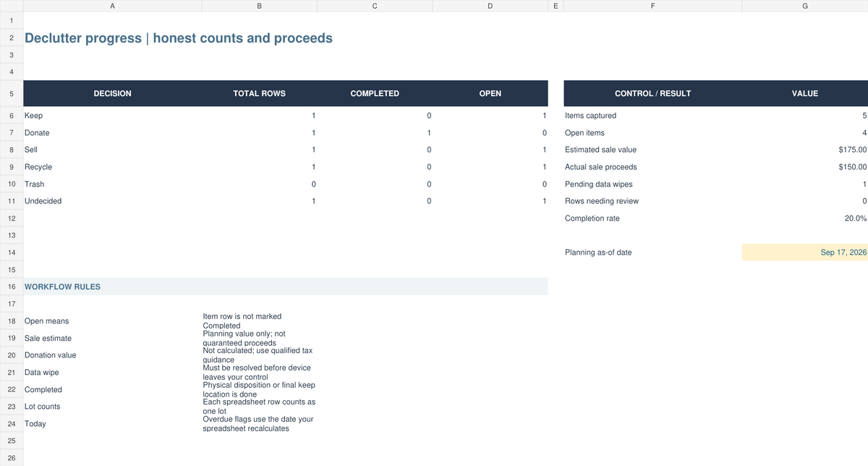This screenshot has height=466, width=868.
Task: Click 'Overdue flags use the date' text
Action: point(258,424)
